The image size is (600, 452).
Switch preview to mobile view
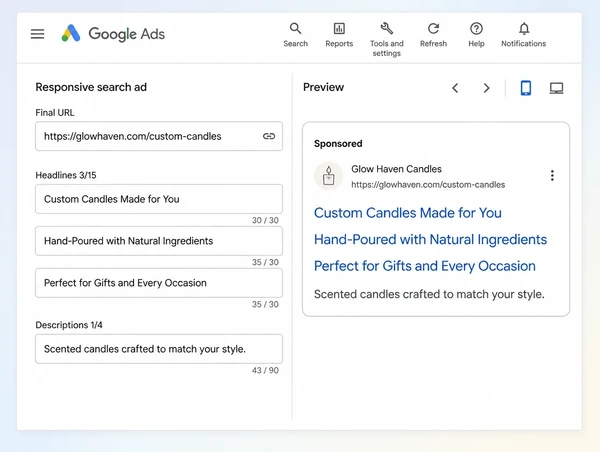tap(526, 88)
